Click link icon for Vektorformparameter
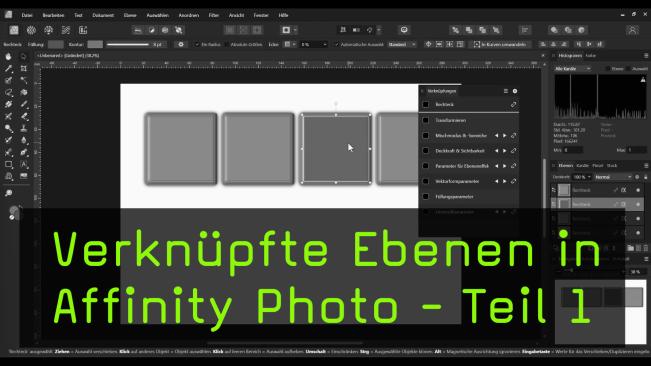 [x=514, y=181]
